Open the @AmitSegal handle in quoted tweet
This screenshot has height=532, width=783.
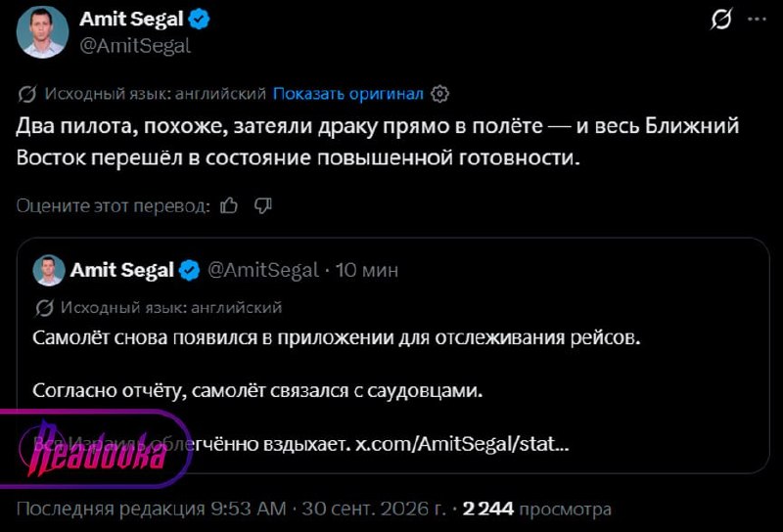coord(262,270)
